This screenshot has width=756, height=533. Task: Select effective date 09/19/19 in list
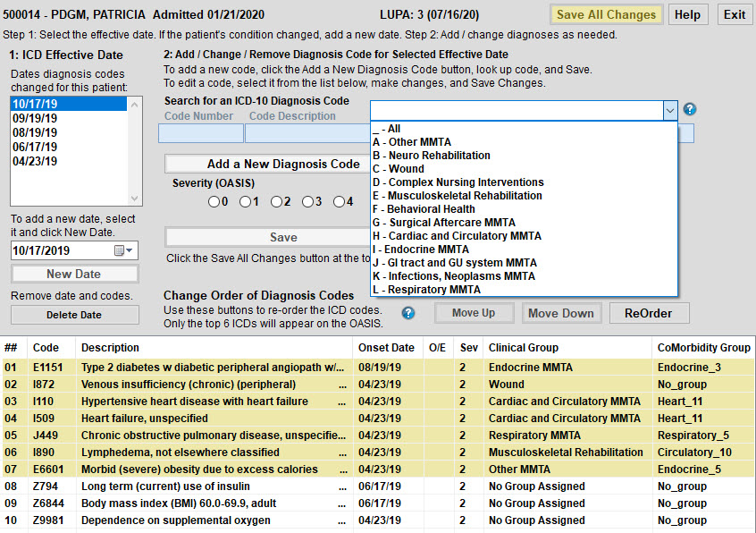point(69,118)
